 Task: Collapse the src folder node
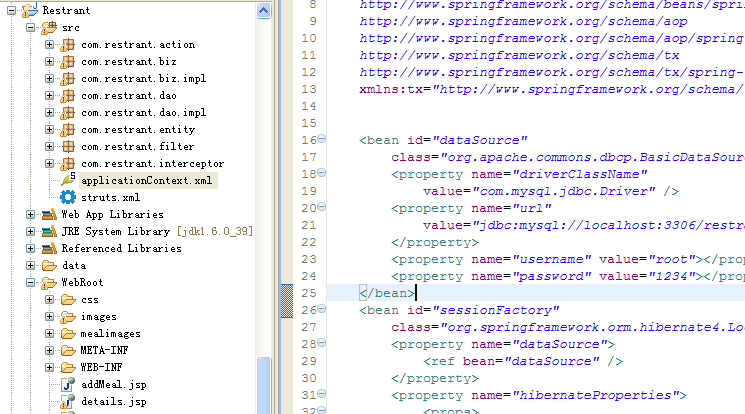point(30,28)
